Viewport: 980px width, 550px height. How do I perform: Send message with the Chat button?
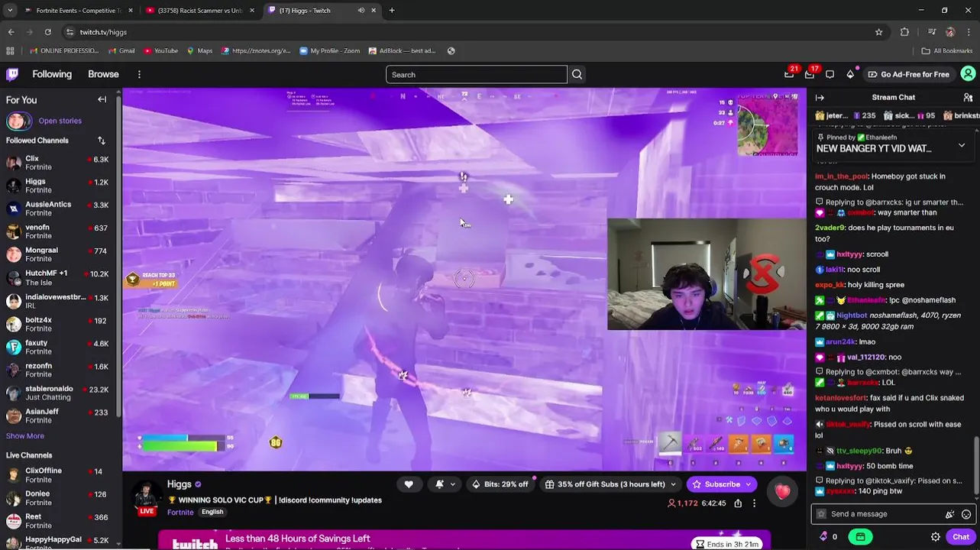click(961, 536)
